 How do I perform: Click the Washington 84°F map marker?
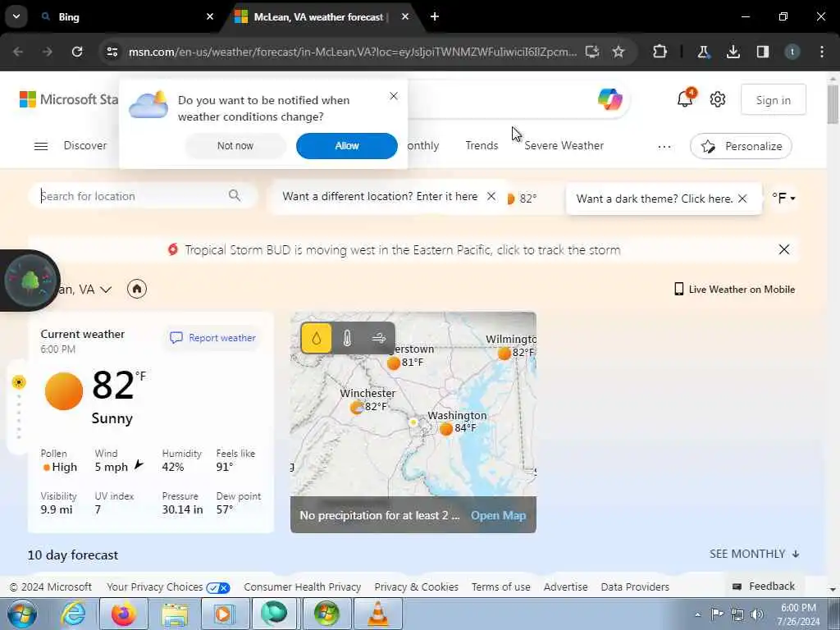tap(445, 428)
